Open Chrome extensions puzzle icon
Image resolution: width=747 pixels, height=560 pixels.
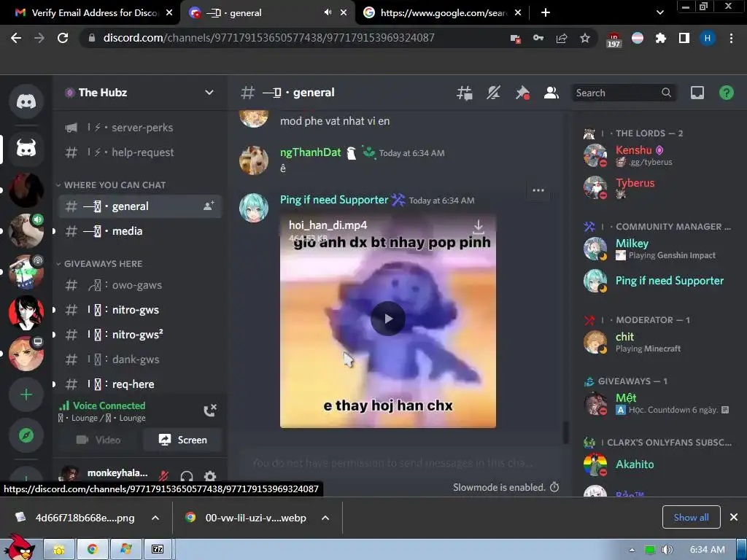[661, 38]
